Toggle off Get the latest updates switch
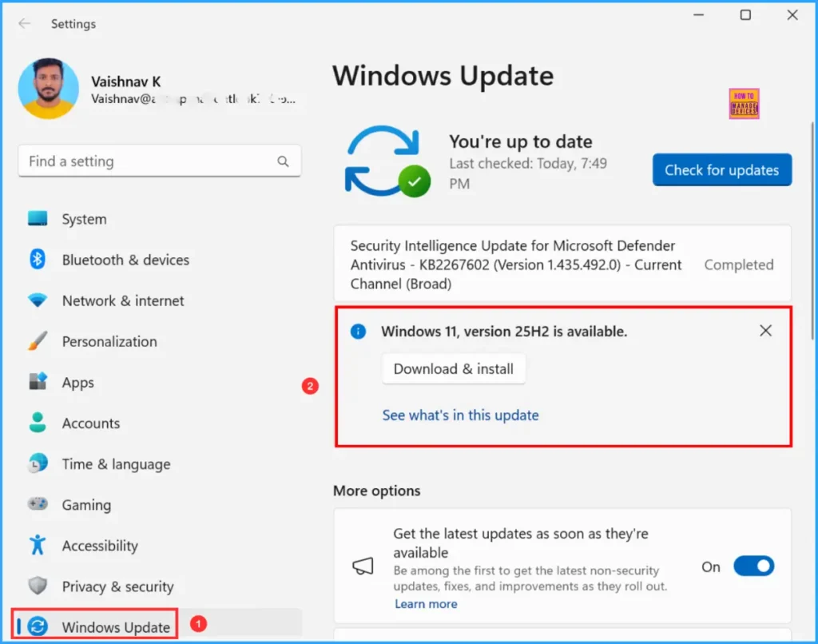The height and width of the screenshot is (644, 818). click(x=753, y=566)
